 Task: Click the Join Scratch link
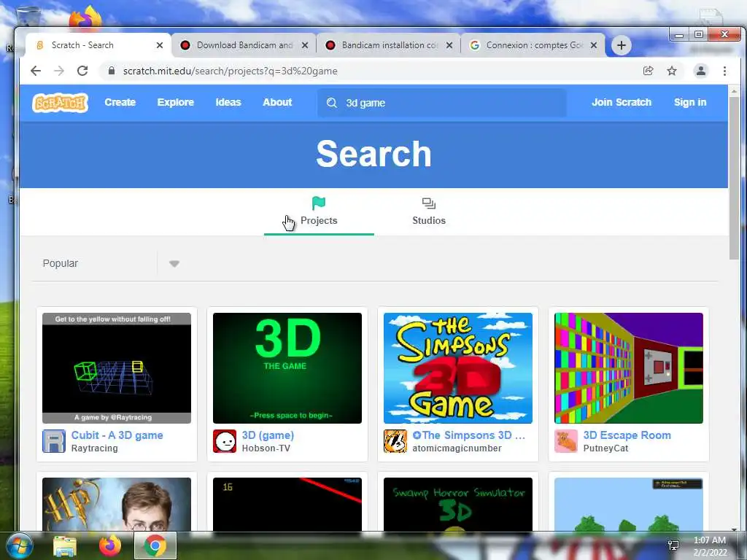pyautogui.click(x=622, y=102)
